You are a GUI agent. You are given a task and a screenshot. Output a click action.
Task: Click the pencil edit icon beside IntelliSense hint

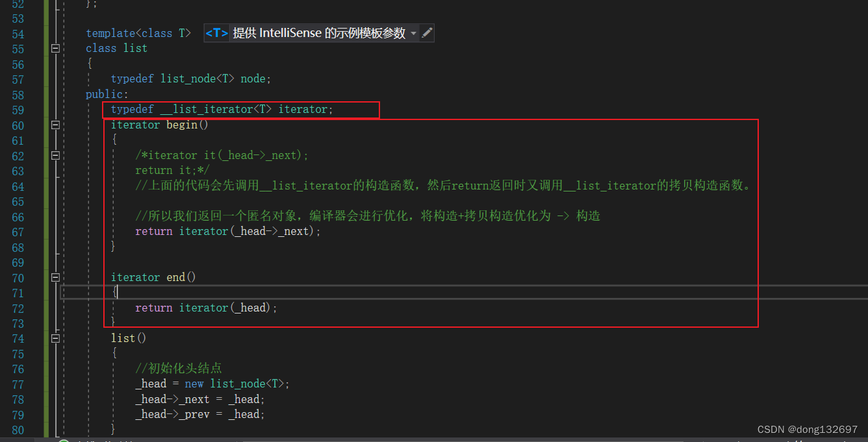(427, 32)
